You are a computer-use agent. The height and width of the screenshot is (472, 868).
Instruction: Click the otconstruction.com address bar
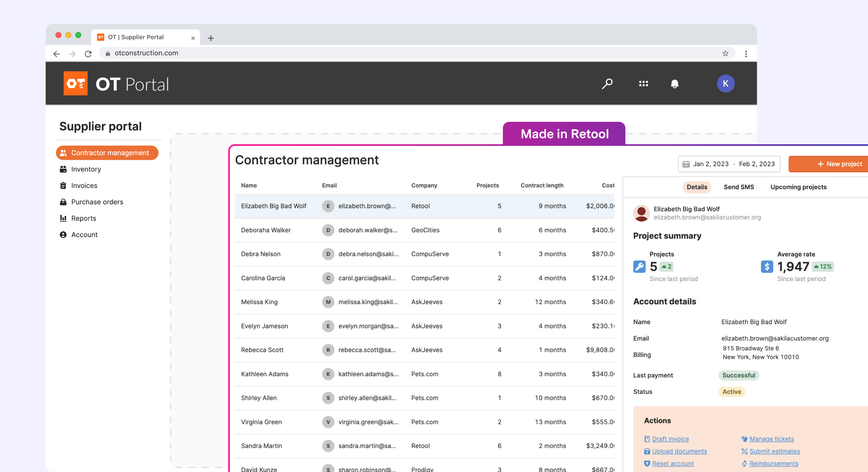click(x=416, y=53)
